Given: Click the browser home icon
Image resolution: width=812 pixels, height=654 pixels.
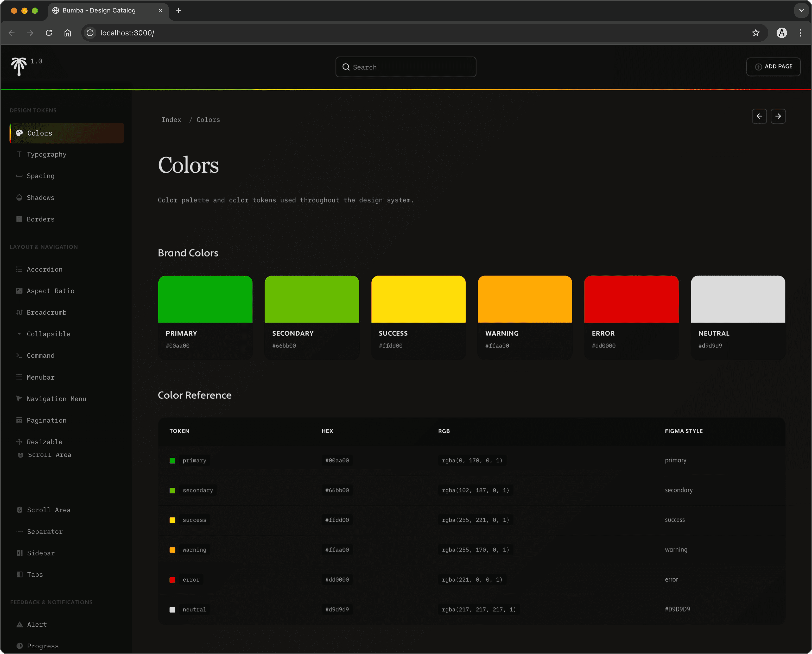Looking at the screenshot, I should (x=67, y=33).
